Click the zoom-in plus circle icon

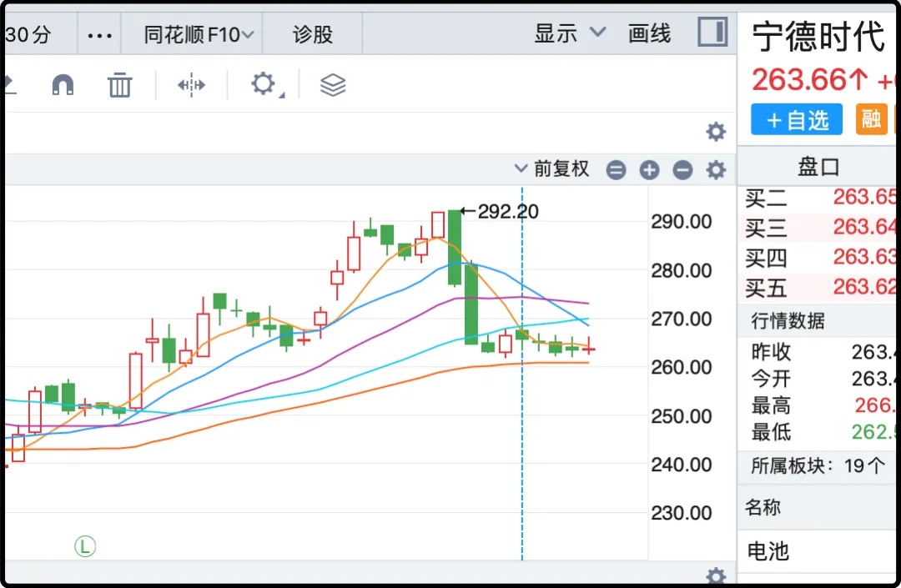tap(649, 170)
